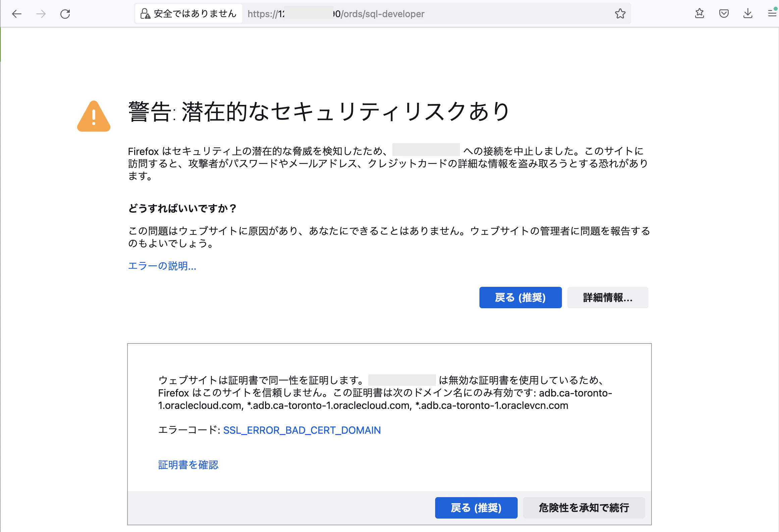
Task: Go back using the browser back arrow
Action: [x=17, y=14]
